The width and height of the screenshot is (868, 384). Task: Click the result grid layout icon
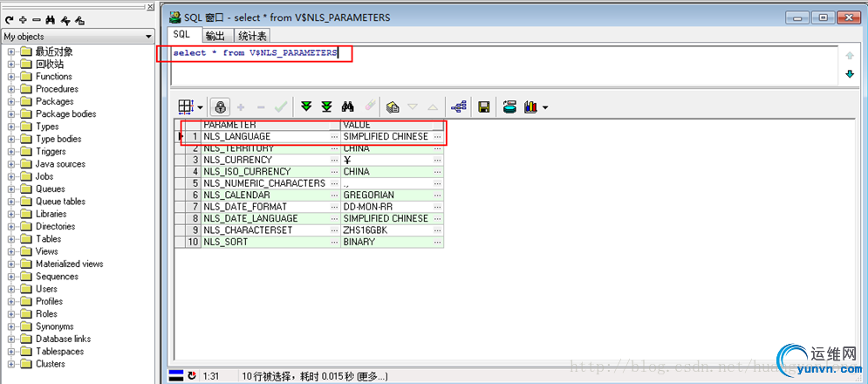tap(186, 106)
